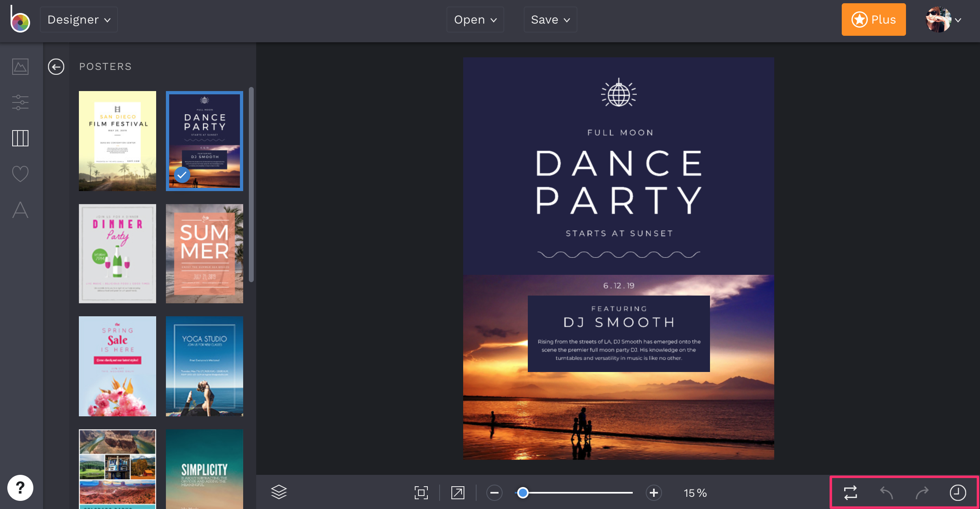This screenshot has height=509, width=980.
Task: Select the Dance Party poster template
Action: tap(205, 141)
